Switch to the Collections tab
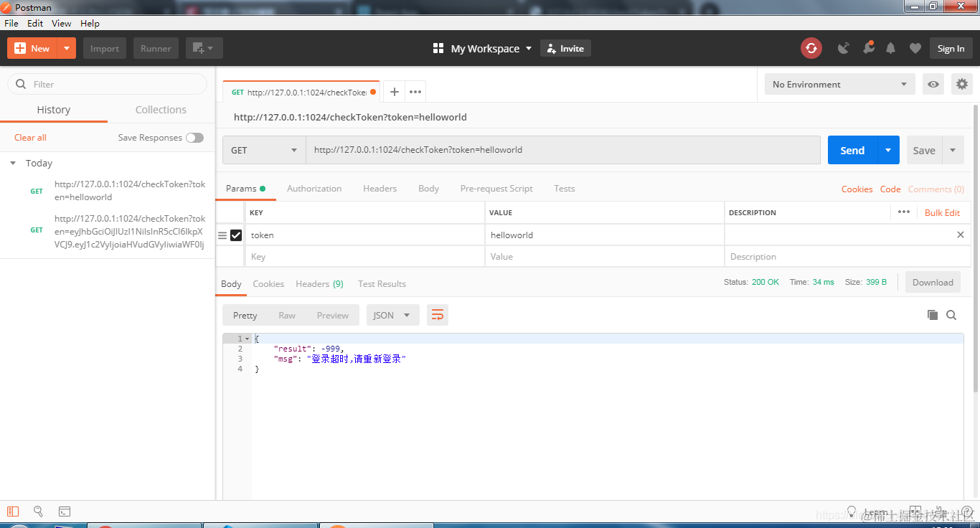 point(161,110)
